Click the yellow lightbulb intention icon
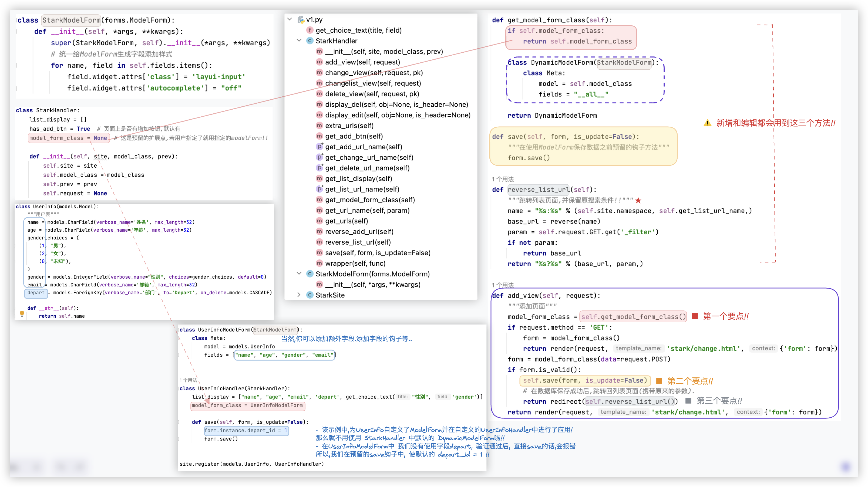 (22, 313)
